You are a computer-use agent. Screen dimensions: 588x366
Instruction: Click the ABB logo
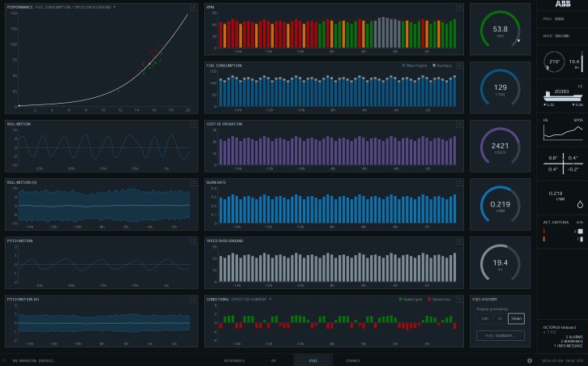(x=573, y=6)
